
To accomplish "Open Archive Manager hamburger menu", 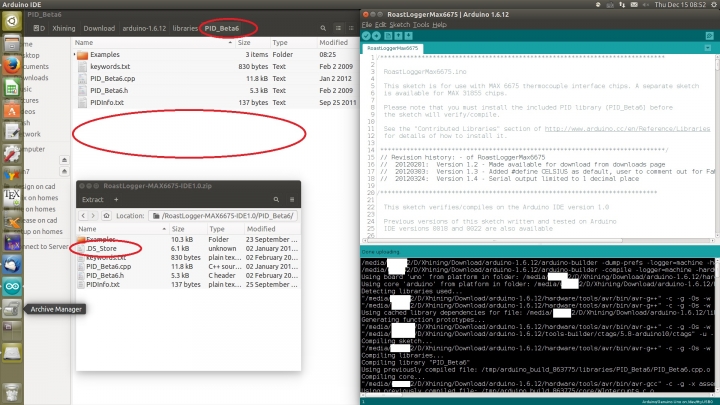I will click(292, 200).
